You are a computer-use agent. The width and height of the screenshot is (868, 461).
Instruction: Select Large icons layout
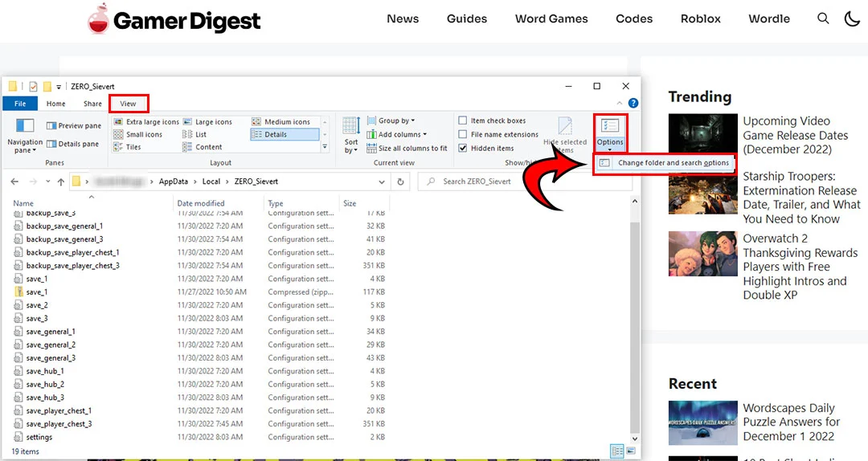pyautogui.click(x=207, y=122)
